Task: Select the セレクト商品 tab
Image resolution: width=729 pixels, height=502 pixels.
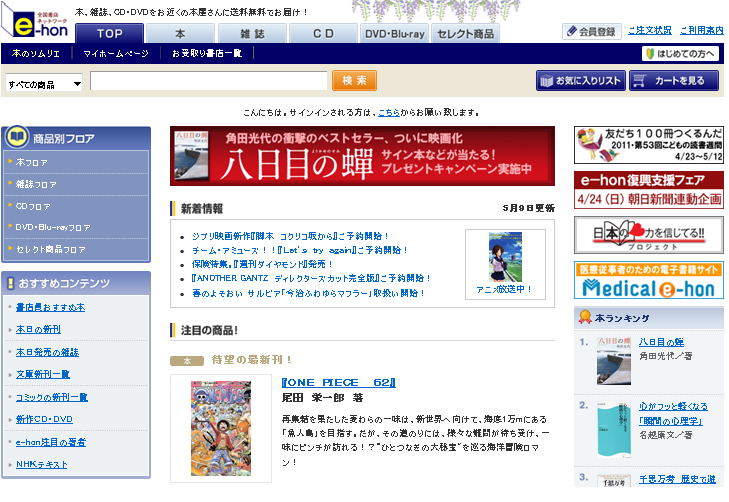Action: click(x=466, y=33)
